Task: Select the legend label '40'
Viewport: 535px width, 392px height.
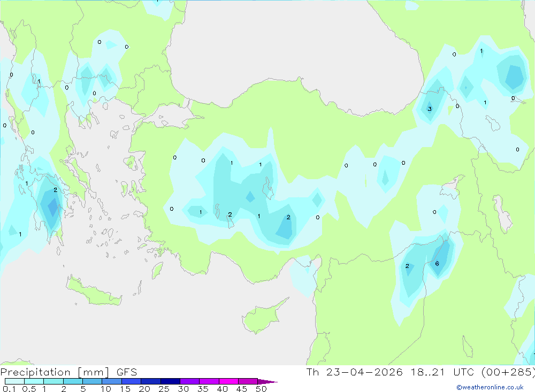Action: coord(223,389)
